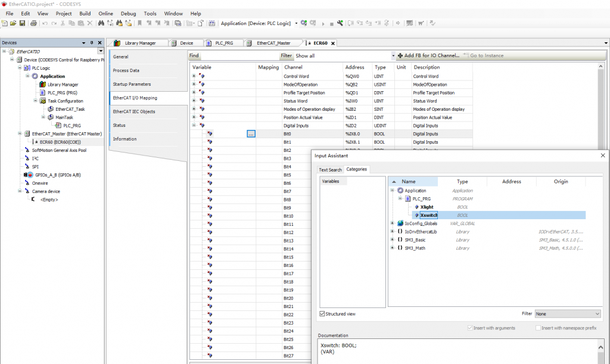
Task: Click the ellipsis browse button on Bit0 row
Action: 251,134
